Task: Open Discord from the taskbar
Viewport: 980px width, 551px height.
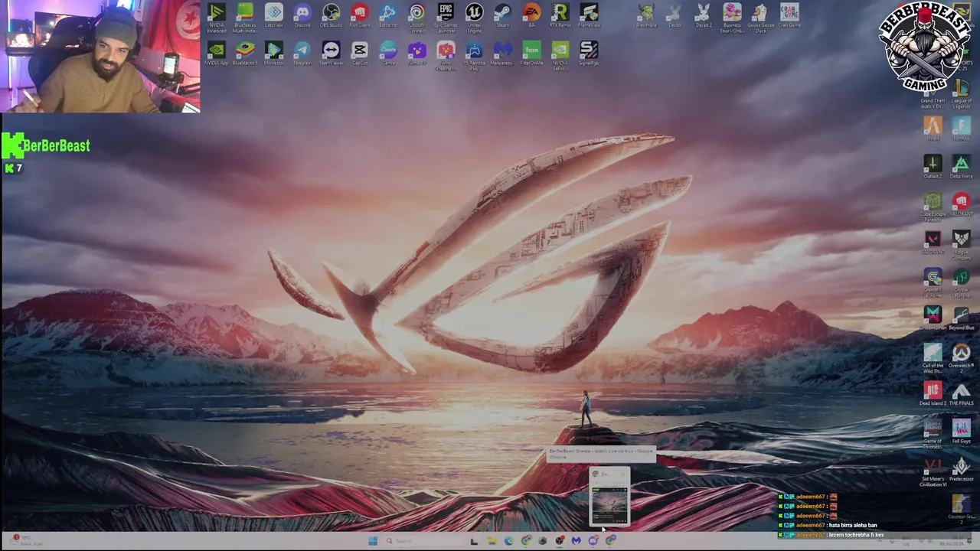Action: [x=593, y=541]
